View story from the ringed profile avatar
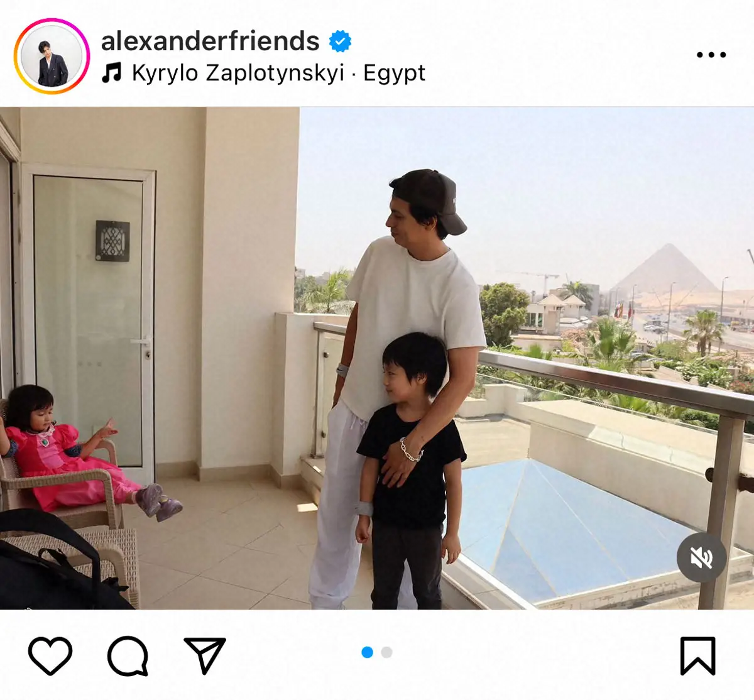Screen dimensions: 754x700 point(52,56)
